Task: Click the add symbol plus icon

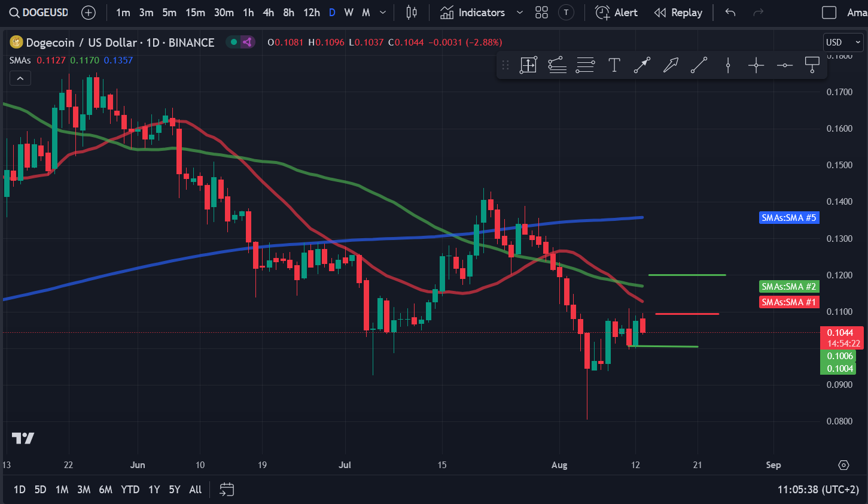Action: 88,13
